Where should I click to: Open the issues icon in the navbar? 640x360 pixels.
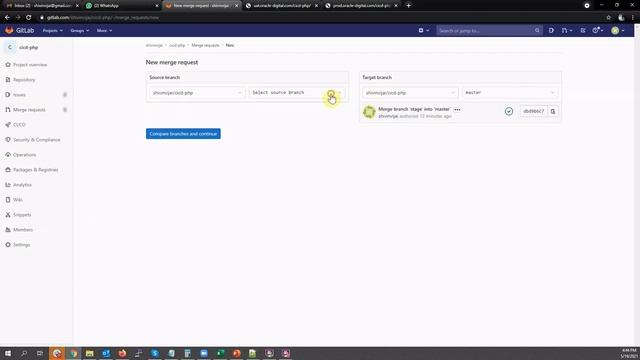click(x=551, y=31)
